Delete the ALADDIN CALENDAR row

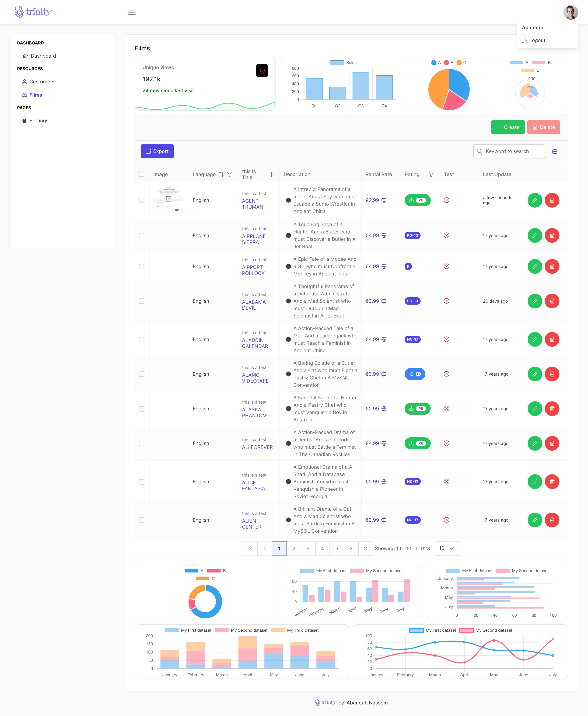pyautogui.click(x=552, y=339)
